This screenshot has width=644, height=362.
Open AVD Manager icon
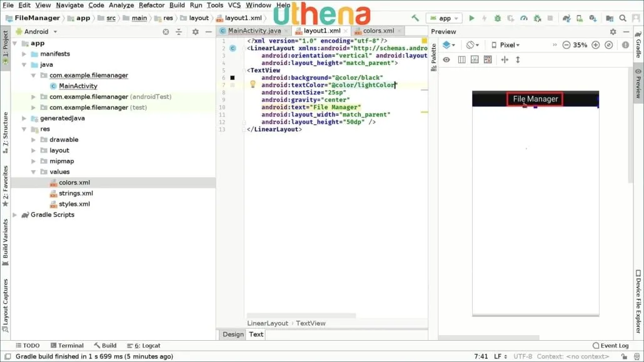(x=580, y=18)
